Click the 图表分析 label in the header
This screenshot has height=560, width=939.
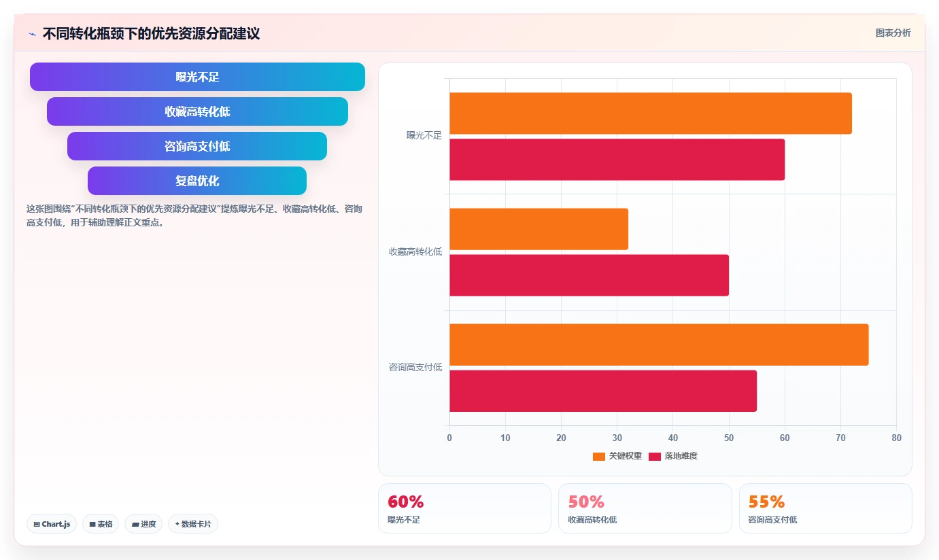click(x=893, y=33)
